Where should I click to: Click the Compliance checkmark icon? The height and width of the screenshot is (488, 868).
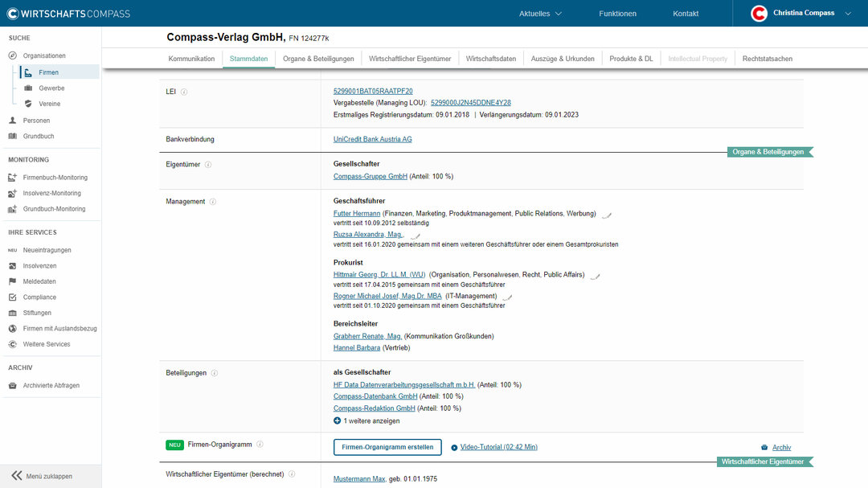(x=13, y=297)
